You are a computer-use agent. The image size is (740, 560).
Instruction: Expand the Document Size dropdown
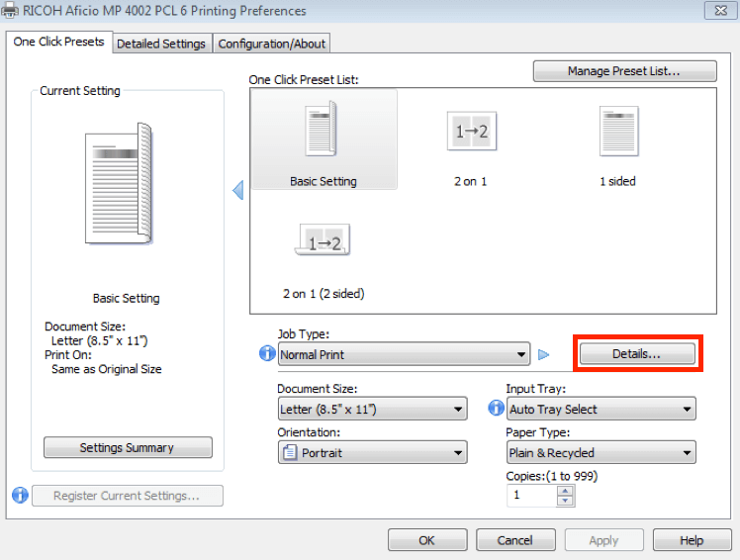(372, 410)
